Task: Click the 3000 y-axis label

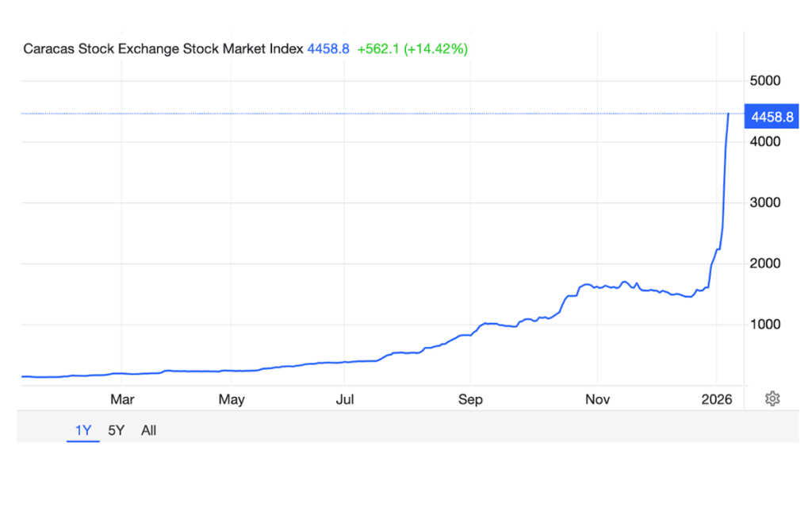Action: pos(765,202)
